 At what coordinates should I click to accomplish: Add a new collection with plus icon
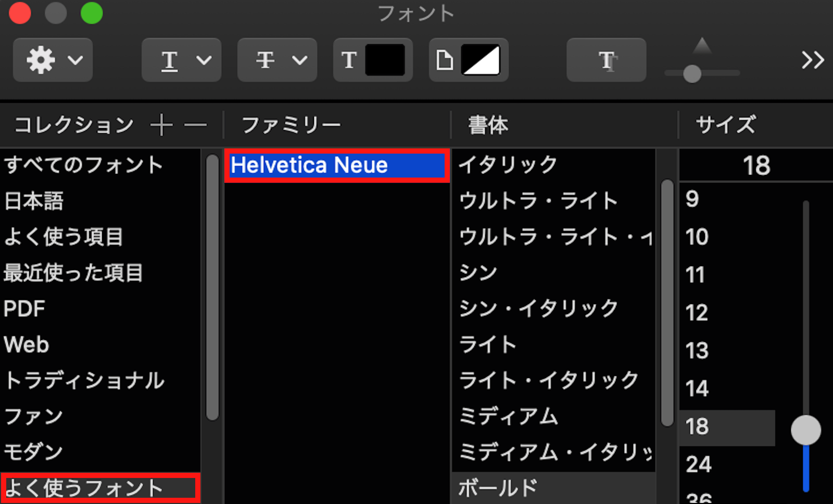161,125
